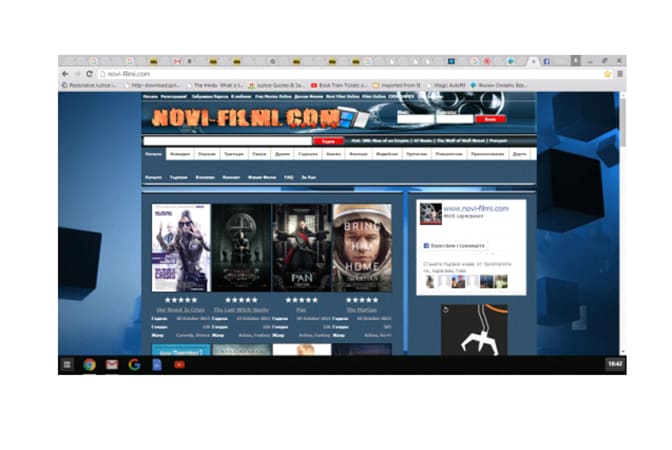Screen dimensions: 672x450
Task: Open The Hindu bookmark
Action: pyautogui.click(x=215, y=85)
